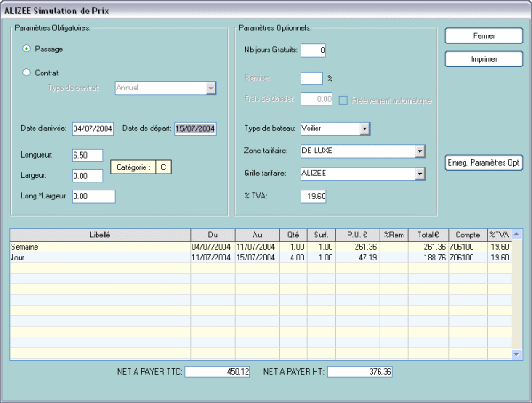Click the Longueur input field
Viewport: 532px width, 403px height.
(x=87, y=155)
